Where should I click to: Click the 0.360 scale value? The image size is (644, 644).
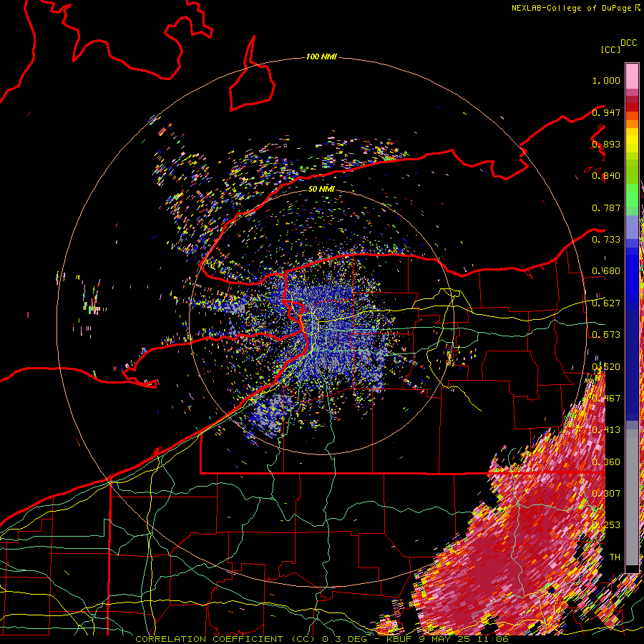(x=606, y=462)
